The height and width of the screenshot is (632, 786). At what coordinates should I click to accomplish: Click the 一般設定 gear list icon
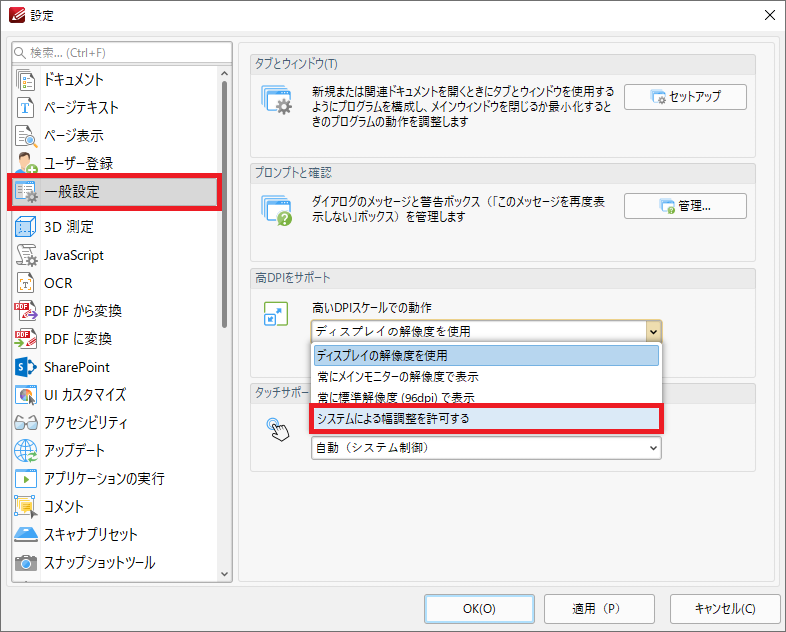pos(26,191)
